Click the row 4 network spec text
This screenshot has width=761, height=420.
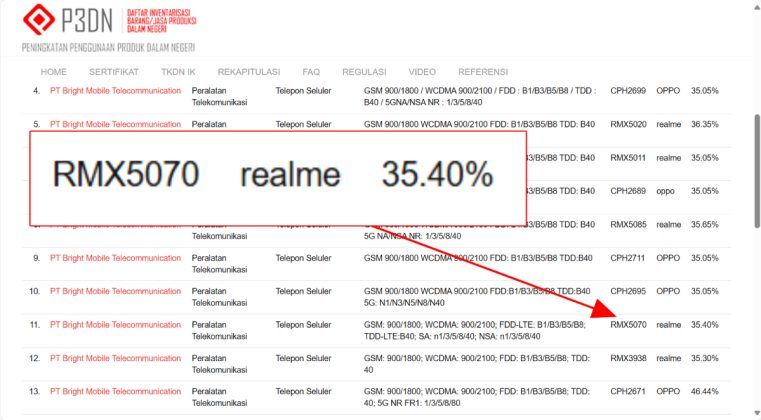pos(480,97)
